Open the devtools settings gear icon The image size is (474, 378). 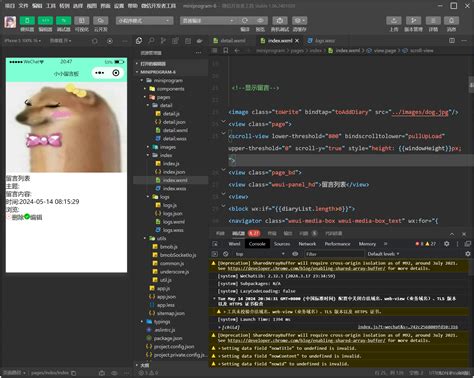447,244
